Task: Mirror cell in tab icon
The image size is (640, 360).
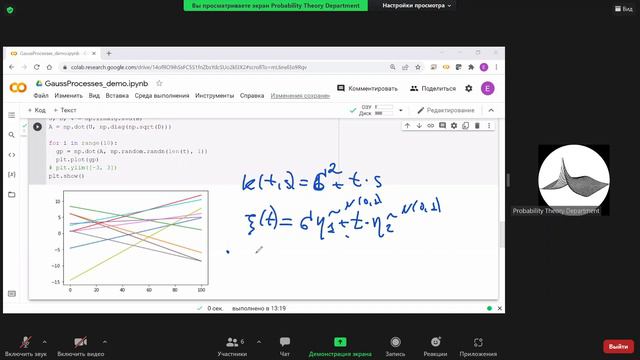Action: coord(465,126)
